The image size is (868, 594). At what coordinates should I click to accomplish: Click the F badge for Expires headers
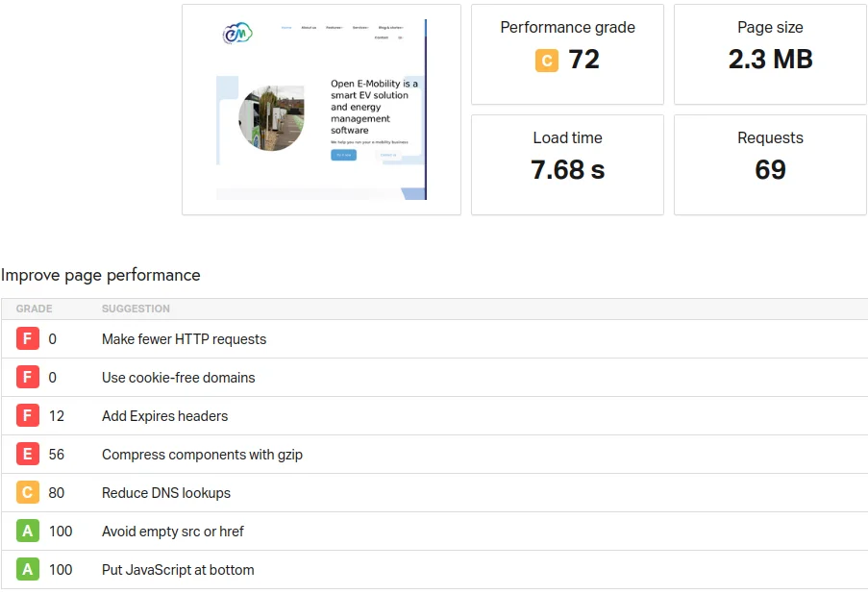[x=27, y=416]
